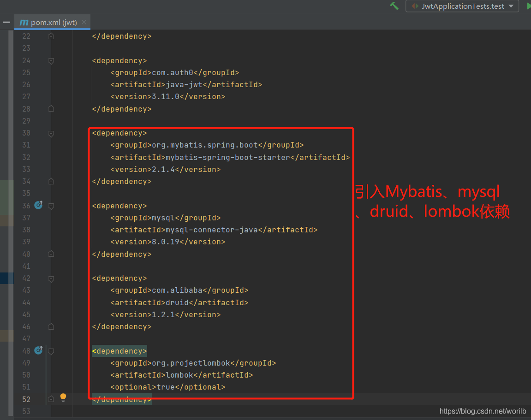Screen dimensions: 531x420
Task: Click the version 3.11.0 text
Action: coord(166,97)
